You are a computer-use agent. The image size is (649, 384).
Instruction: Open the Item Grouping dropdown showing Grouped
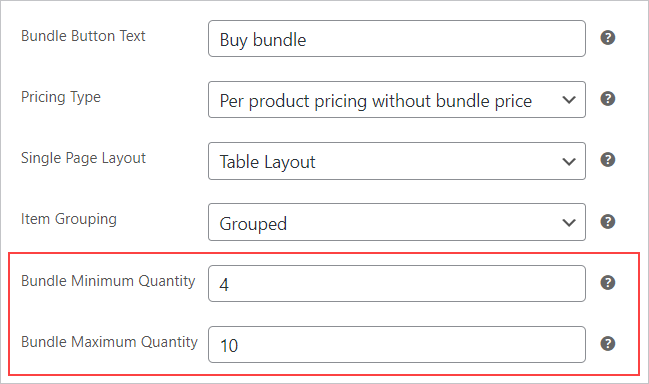397,222
